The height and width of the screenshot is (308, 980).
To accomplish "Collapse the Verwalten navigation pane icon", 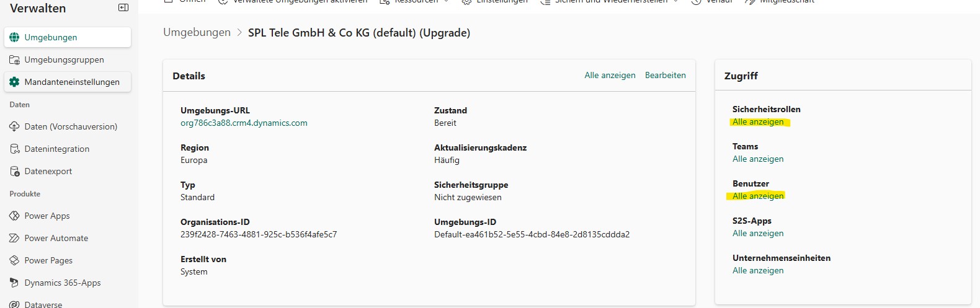I will point(123,7).
